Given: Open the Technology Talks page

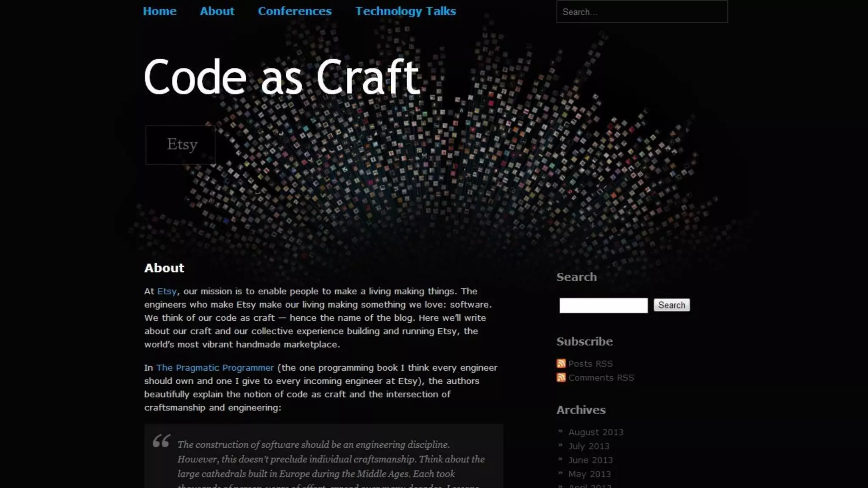Looking at the screenshot, I should tap(406, 11).
